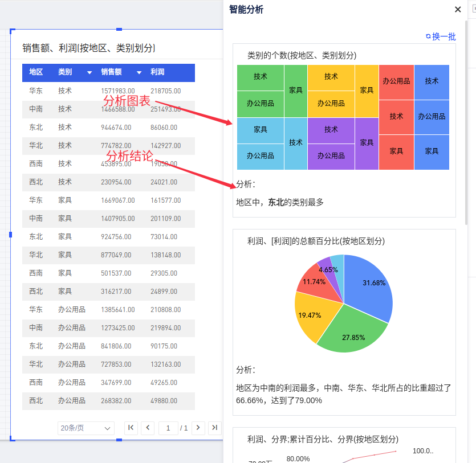Close the 智能分析 panel
The width and height of the screenshot is (476, 463).
point(458,10)
